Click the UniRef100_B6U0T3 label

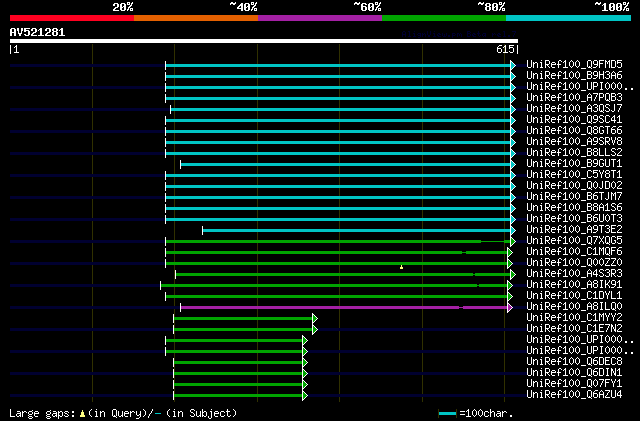[574, 219]
